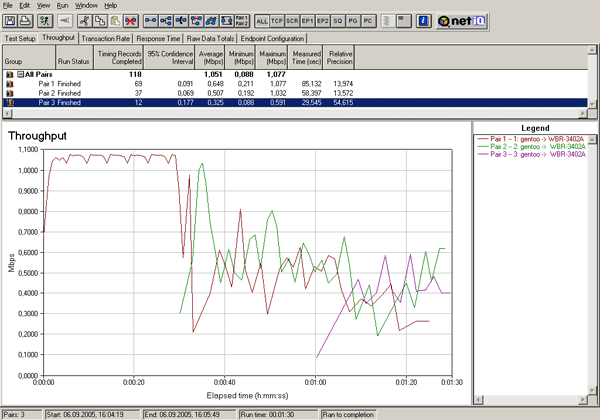Open the Help menu
The height and width of the screenshot is (420, 600).
(x=111, y=5)
